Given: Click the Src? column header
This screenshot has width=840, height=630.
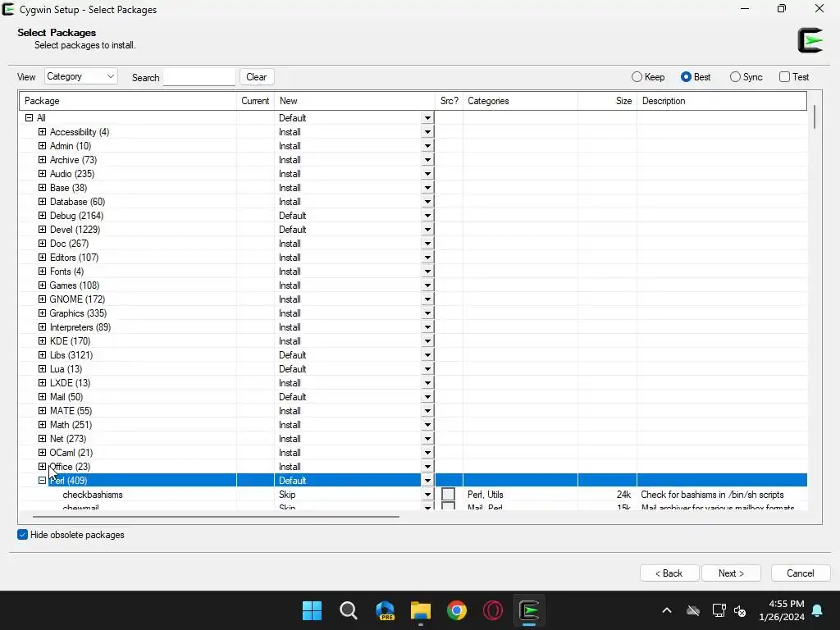Looking at the screenshot, I should pyautogui.click(x=449, y=101).
